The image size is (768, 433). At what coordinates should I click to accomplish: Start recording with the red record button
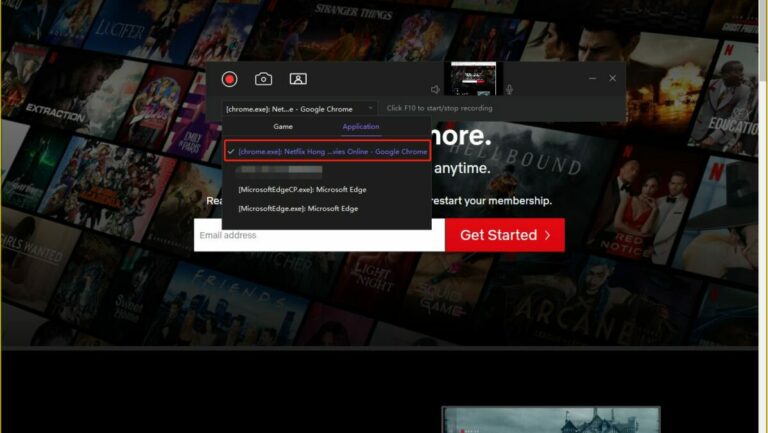point(230,79)
